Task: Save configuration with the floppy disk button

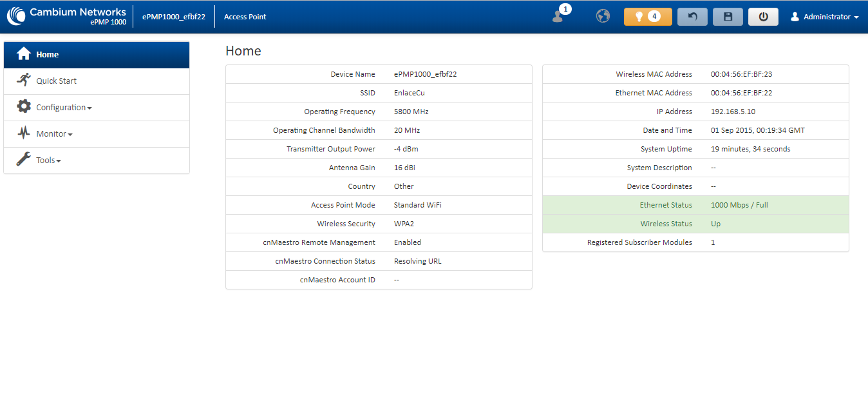Action: (x=728, y=17)
